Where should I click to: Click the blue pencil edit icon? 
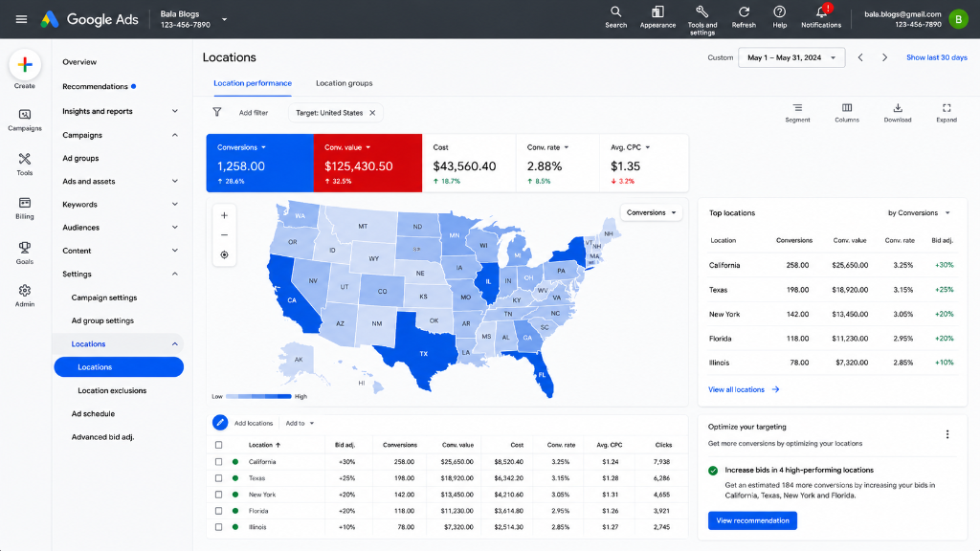pyautogui.click(x=220, y=423)
